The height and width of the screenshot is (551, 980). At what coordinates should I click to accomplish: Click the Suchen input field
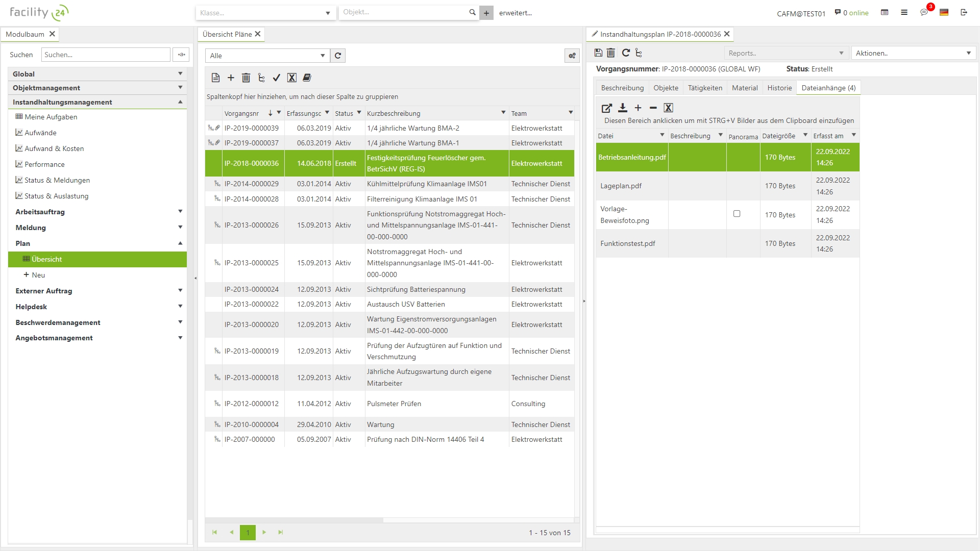106,55
